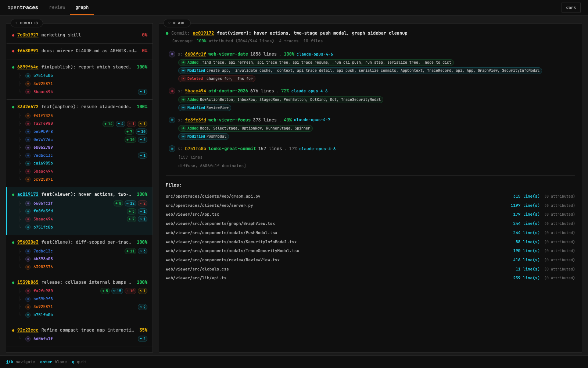Viewport: 588px width, 368px height.
Task: Toggle the Deleted _changes_for badge
Action: 216,78
